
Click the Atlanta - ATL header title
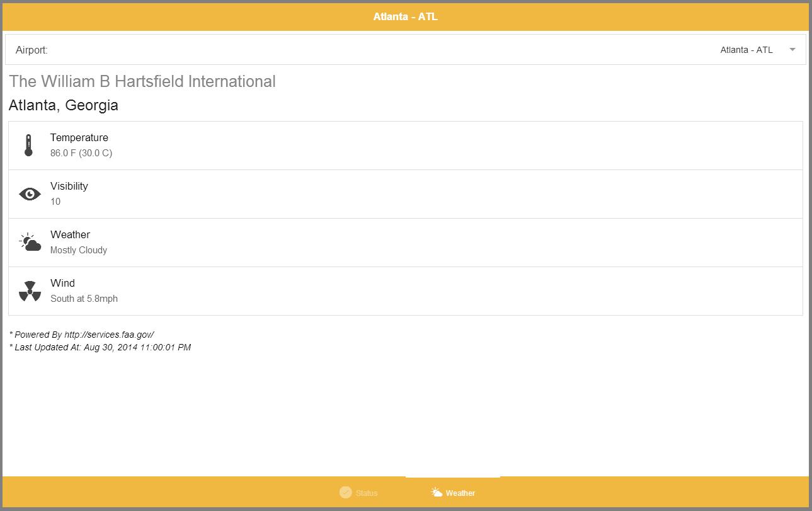tap(405, 17)
